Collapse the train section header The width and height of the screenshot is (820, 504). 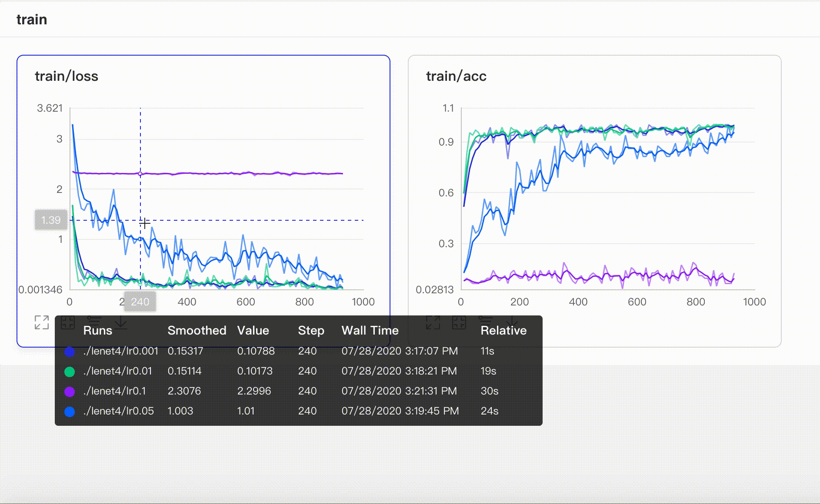32,20
